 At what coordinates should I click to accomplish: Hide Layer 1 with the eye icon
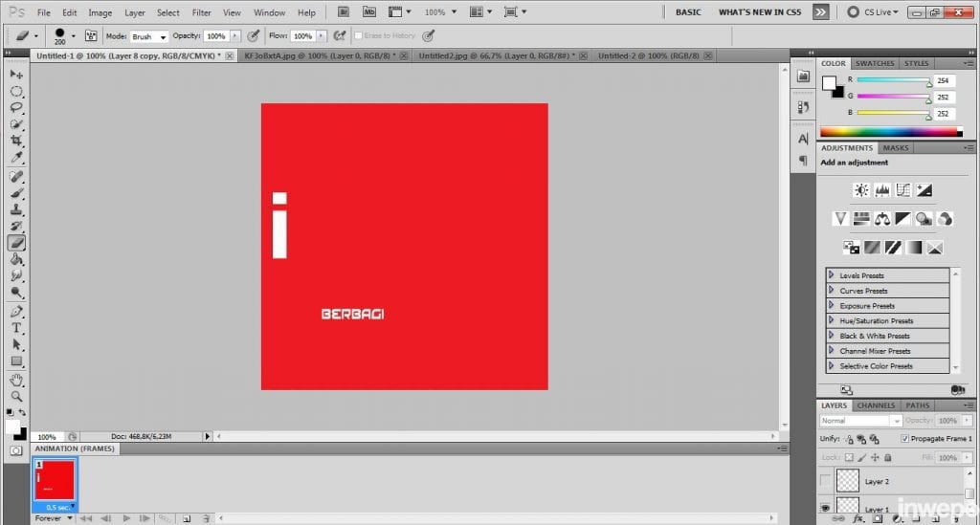tap(826, 509)
